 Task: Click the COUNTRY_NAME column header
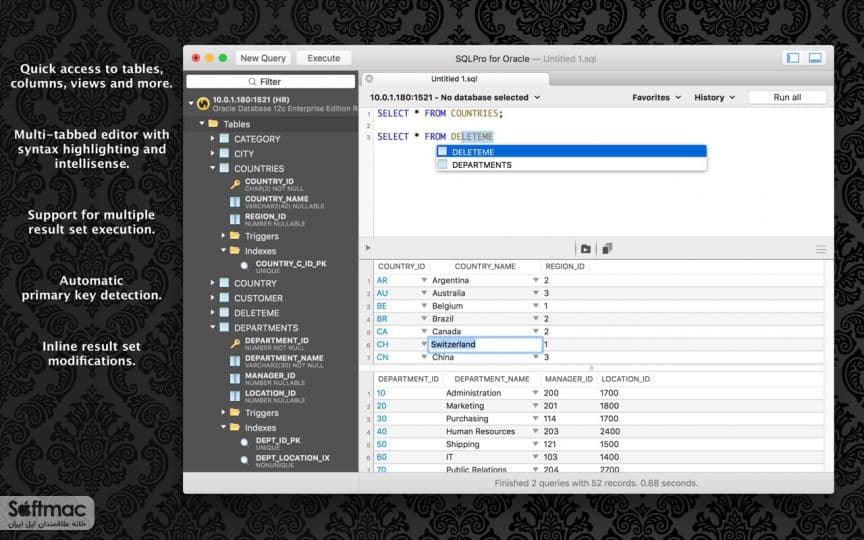(485, 266)
